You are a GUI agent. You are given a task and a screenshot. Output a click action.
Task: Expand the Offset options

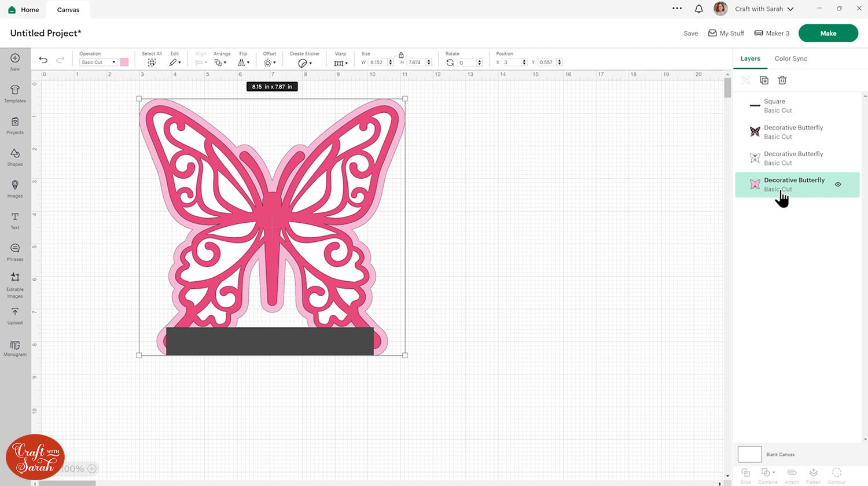[270, 62]
